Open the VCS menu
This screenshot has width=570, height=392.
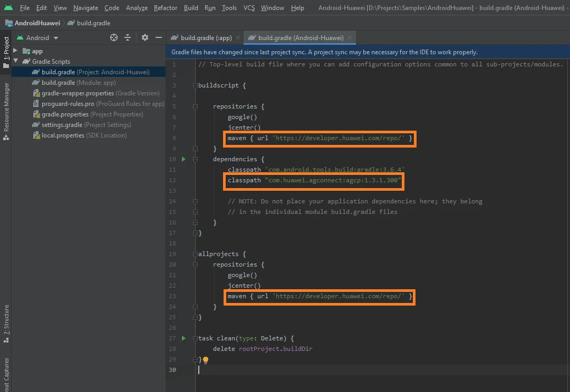click(x=249, y=8)
